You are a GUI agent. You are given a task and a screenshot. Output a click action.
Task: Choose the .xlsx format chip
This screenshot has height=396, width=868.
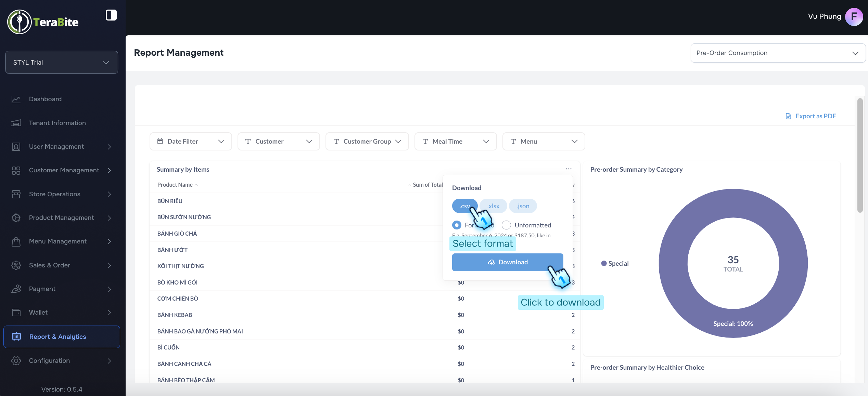pyautogui.click(x=493, y=206)
